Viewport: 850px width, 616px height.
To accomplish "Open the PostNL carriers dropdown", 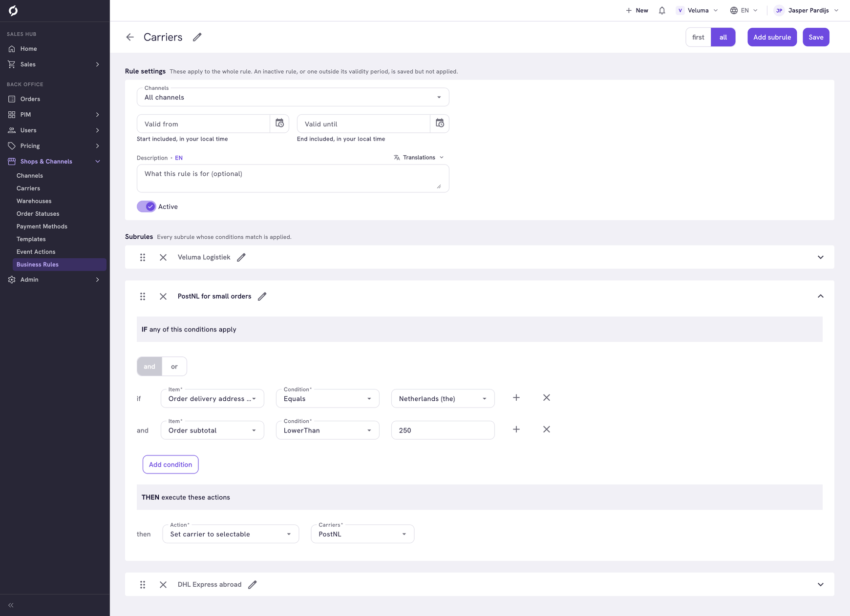I will 362,534.
